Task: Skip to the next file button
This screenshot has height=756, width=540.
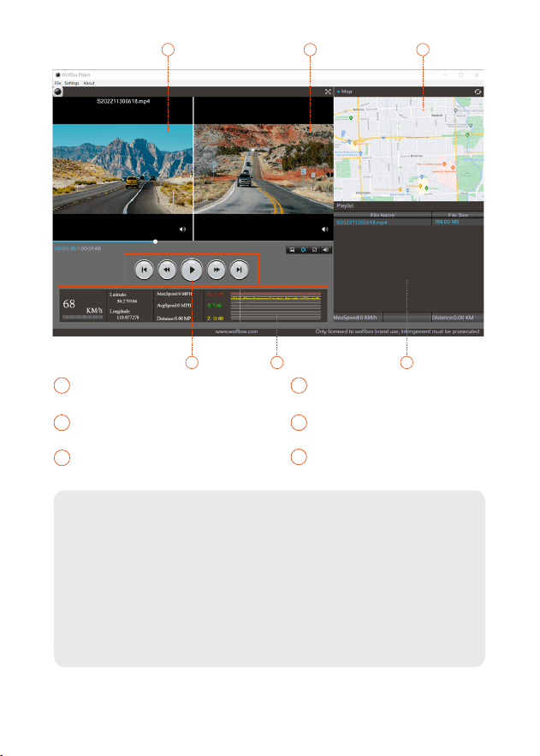Action: coord(239,270)
